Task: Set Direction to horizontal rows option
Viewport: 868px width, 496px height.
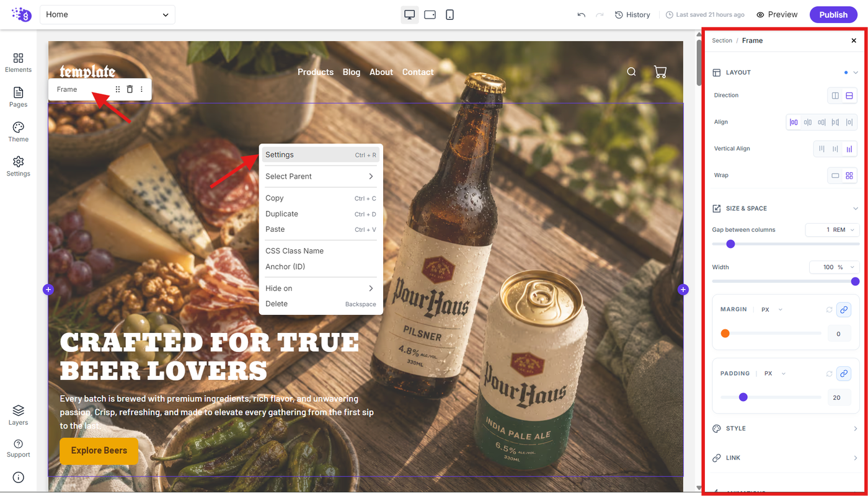Action: click(x=849, y=95)
